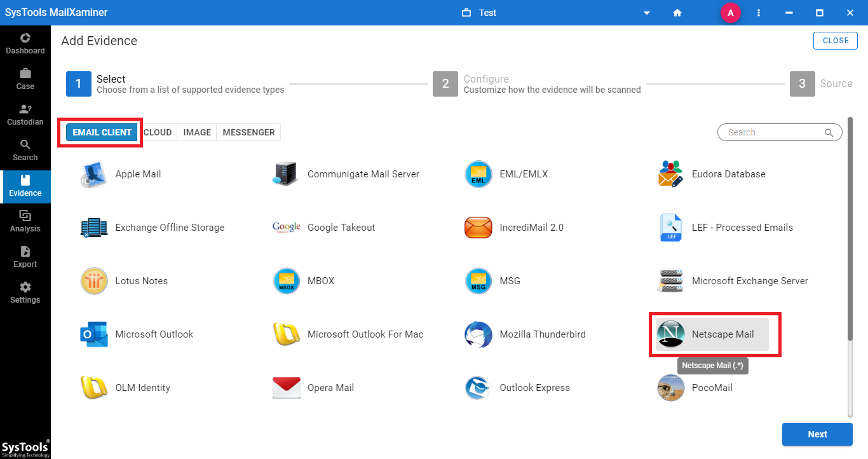The width and height of the screenshot is (868, 459).
Task: Focus the Search evidence types field
Action: pos(780,132)
